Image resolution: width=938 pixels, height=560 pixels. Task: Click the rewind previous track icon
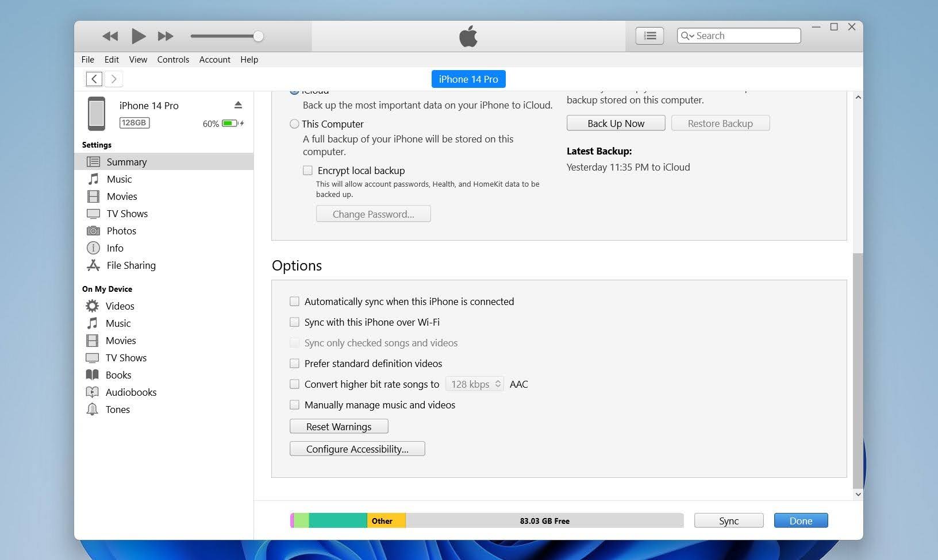pyautogui.click(x=110, y=36)
